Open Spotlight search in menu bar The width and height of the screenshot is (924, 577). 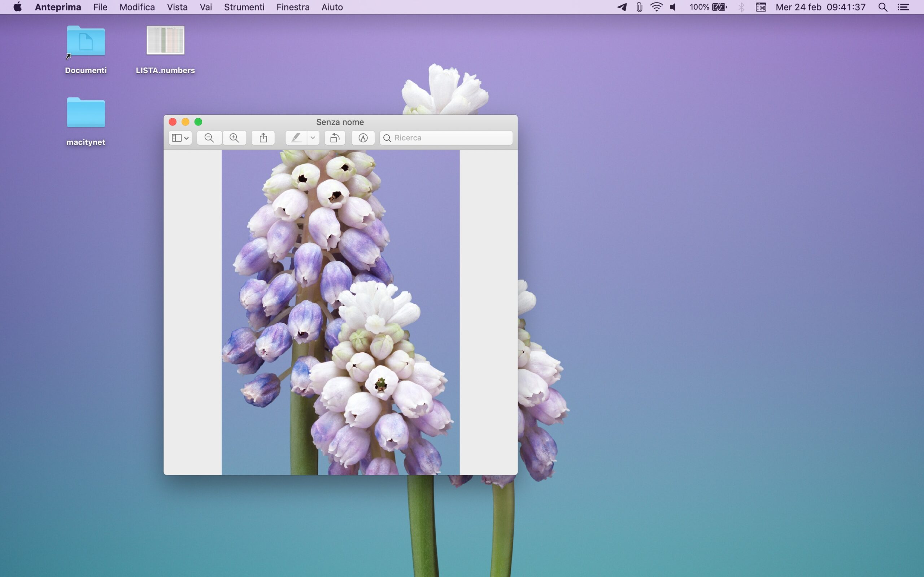pyautogui.click(x=882, y=7)
